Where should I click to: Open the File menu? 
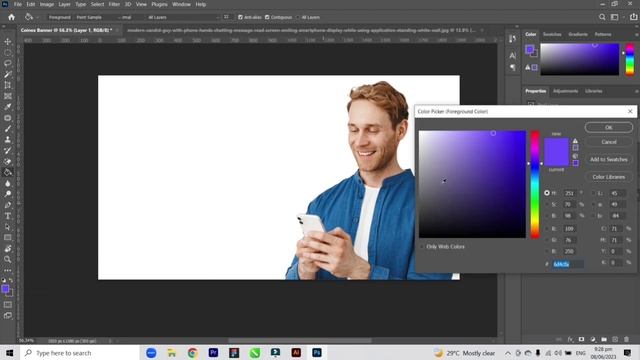pyautogui.click(x=18, y=4)
